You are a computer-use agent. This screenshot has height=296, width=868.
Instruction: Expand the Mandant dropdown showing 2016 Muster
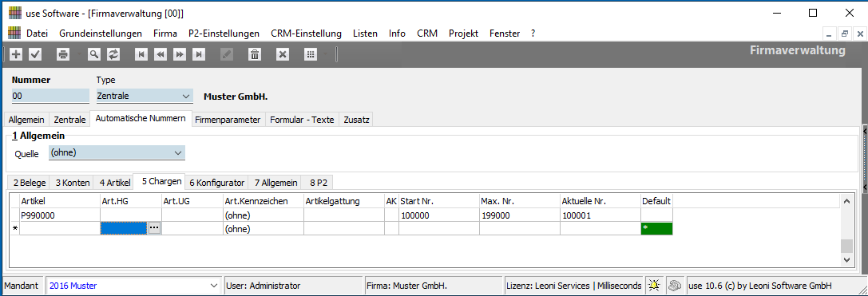(x=214, y=286)
